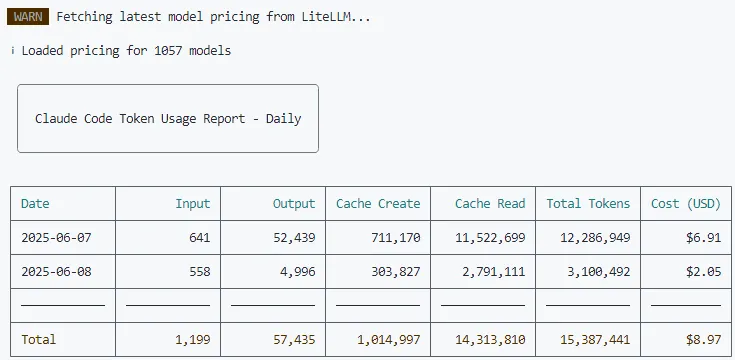Click the $8.97 total cost
735x360 pixels.
[x=704, y=339]
